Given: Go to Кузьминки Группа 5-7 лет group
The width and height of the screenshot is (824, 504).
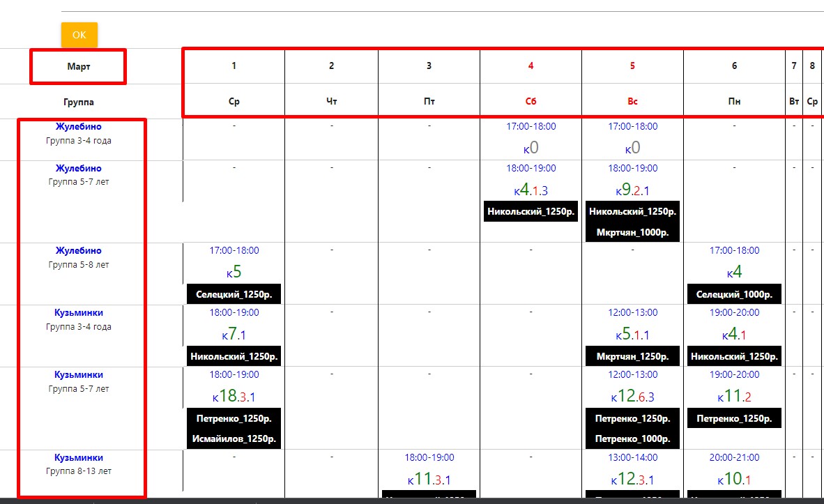Looking at the screenshot, I should point(79,374).
